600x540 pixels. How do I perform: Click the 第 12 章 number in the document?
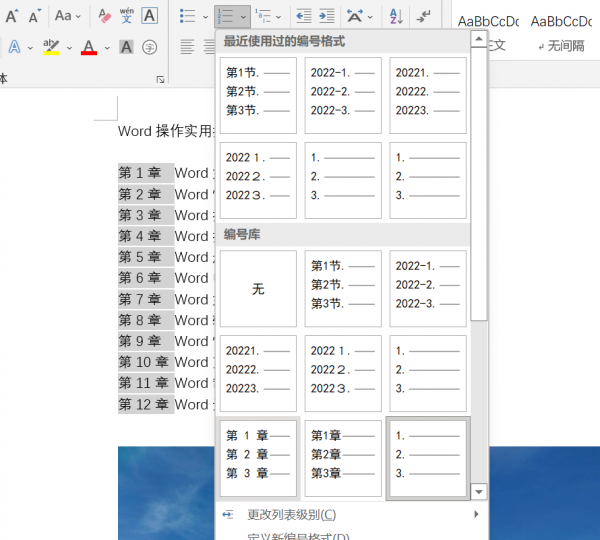(x=143, y=404)
